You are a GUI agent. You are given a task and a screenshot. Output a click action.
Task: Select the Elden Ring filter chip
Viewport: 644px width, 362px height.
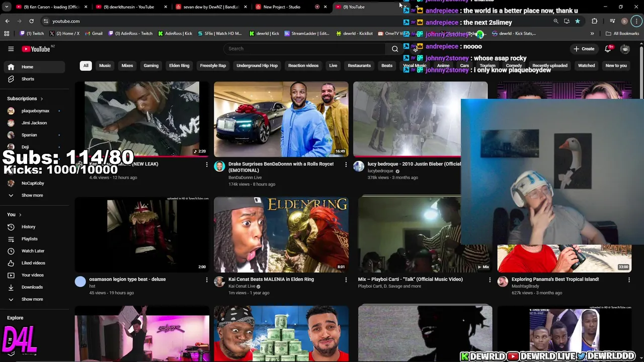tap(179, 65)
